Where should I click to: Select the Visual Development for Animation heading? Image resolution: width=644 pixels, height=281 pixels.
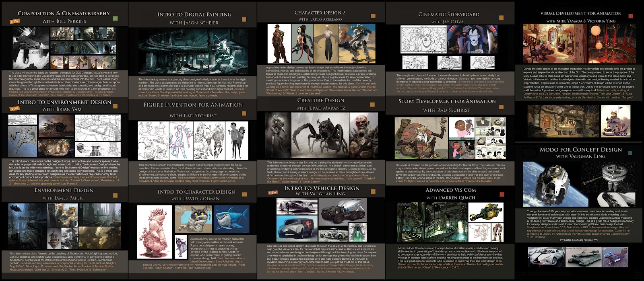pos(581,13)
